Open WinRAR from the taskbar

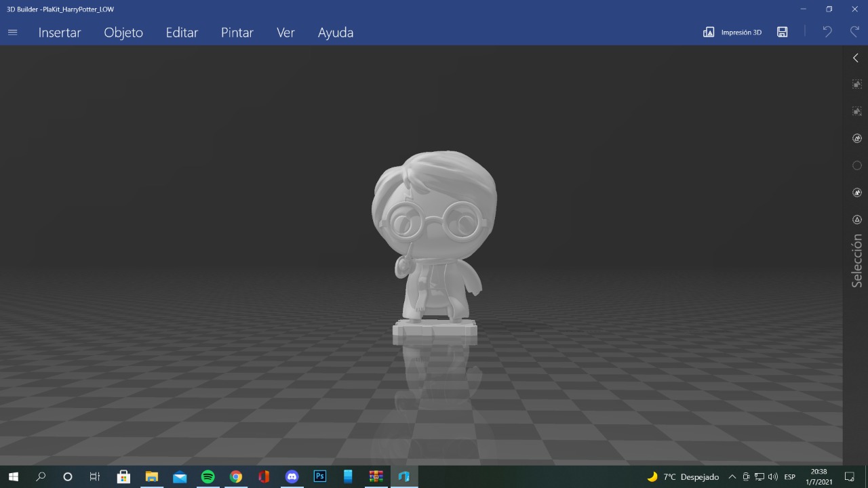pyautogui.click(x=376, y=476)
